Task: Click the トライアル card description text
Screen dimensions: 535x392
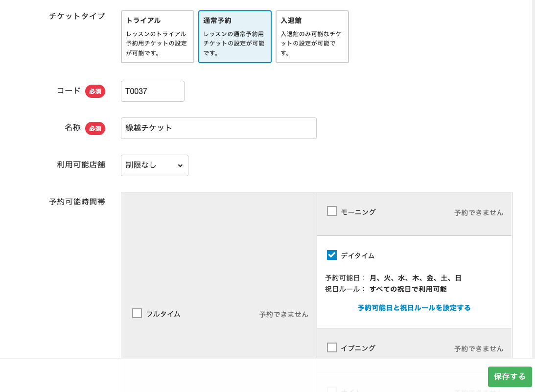Action: click(157, 44)
